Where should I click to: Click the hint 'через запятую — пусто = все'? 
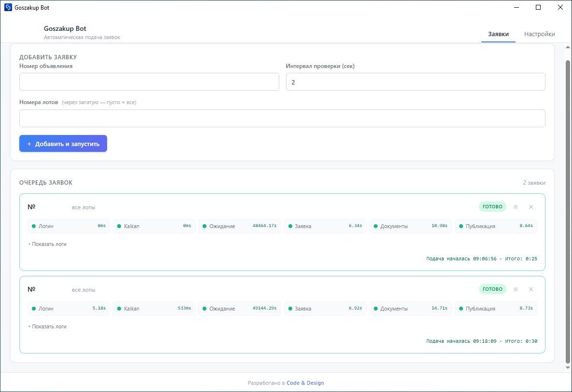pos(99,103)
